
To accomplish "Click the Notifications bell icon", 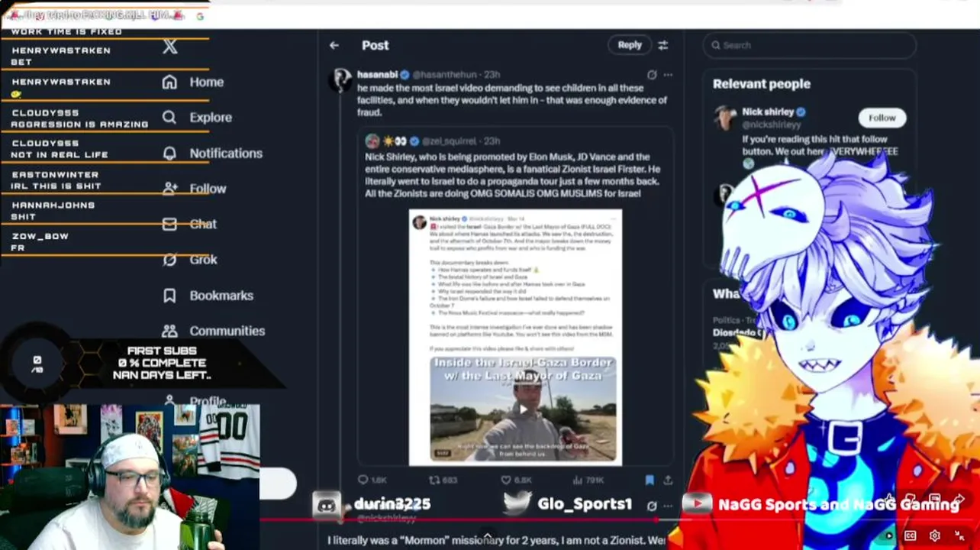I will pos(169,153).
